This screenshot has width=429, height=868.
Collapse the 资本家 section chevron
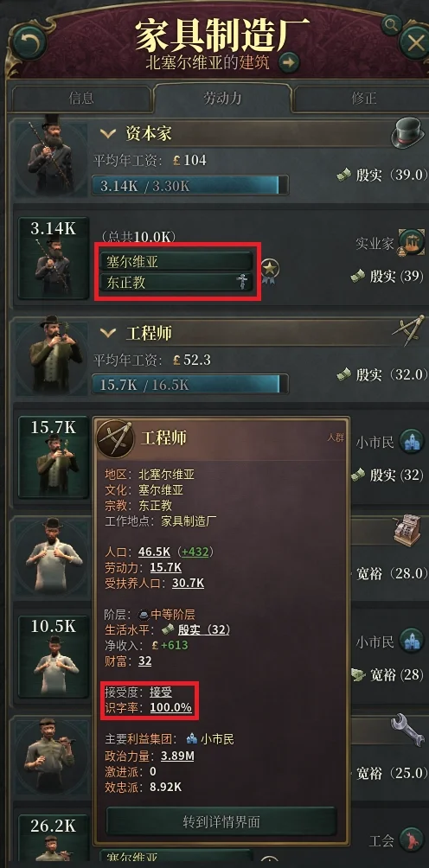pyautogui.click(x=108, y=133)
